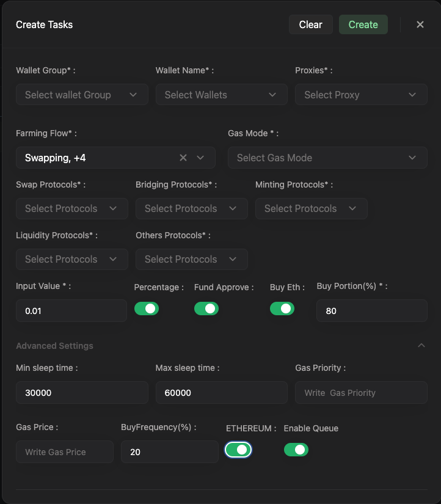This screenshot has width=441, height=504.
Task: Disable the Fund Approve toggle
Action: coord(206,309)
